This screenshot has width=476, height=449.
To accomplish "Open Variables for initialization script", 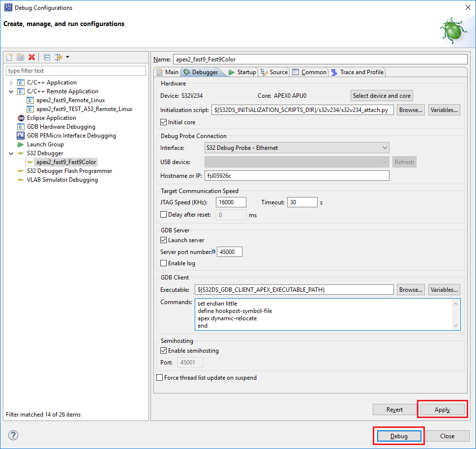I will click(444, 110).
